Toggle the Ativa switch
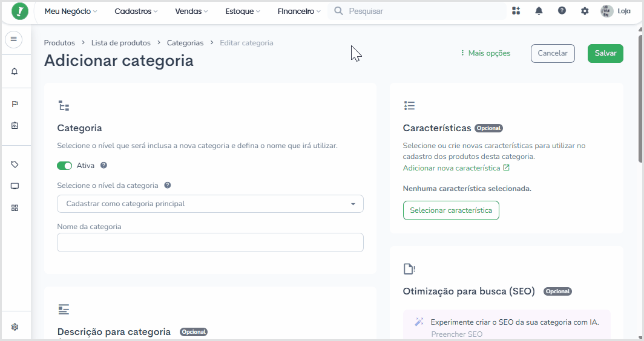 [65, 166]
